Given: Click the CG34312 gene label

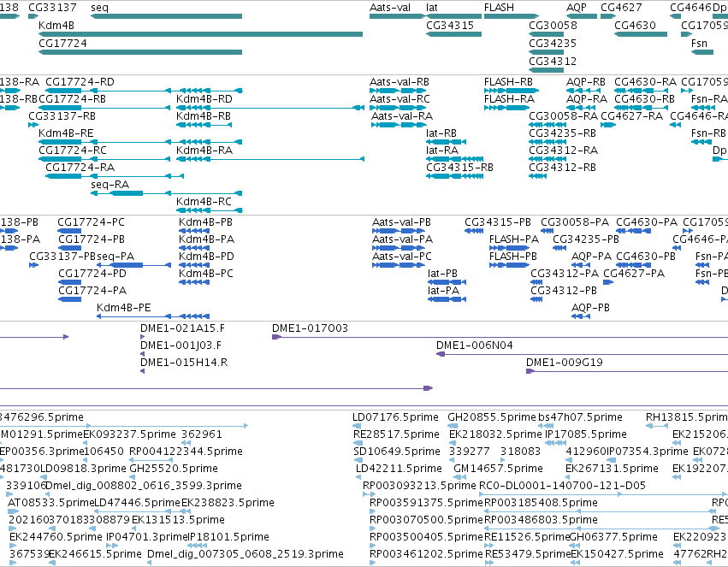Looking at the screenshot, I should tap(553, 62).
